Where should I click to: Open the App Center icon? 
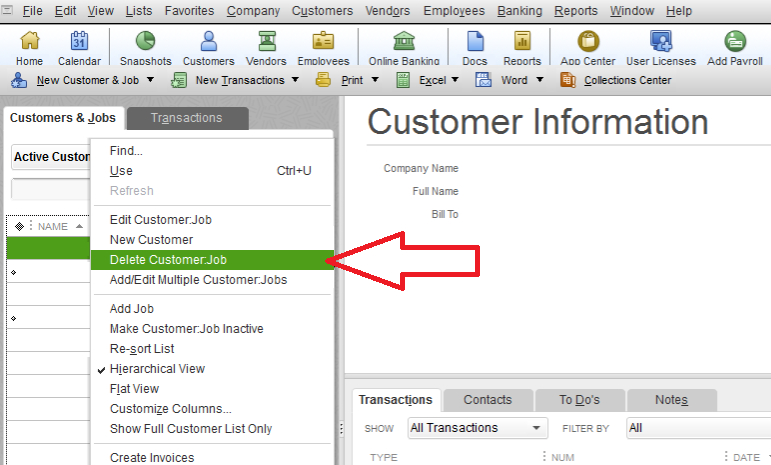[x=588, y=41]
